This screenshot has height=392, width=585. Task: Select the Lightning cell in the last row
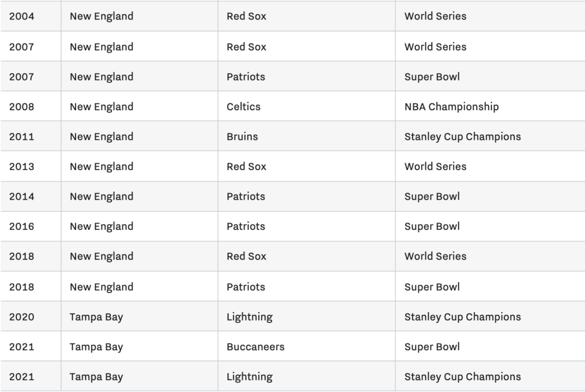(x=306, y=377)
